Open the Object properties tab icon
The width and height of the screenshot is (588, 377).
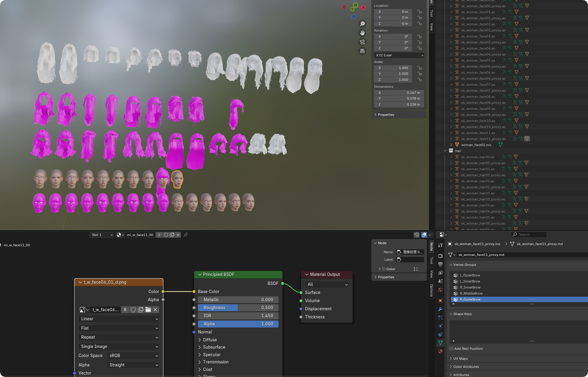point(441,301)
